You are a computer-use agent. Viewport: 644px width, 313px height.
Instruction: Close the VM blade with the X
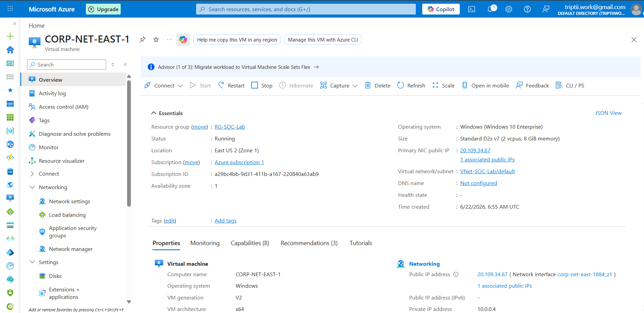(634, 40)
